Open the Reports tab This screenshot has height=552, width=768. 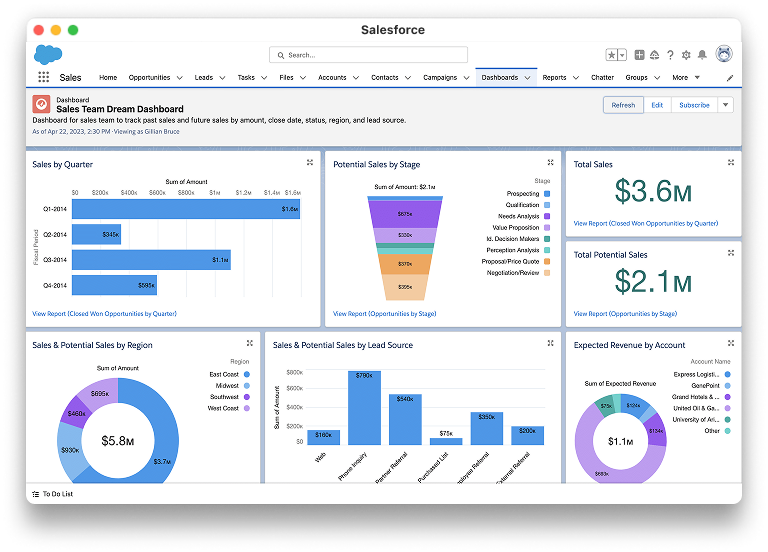click(554, 77)
